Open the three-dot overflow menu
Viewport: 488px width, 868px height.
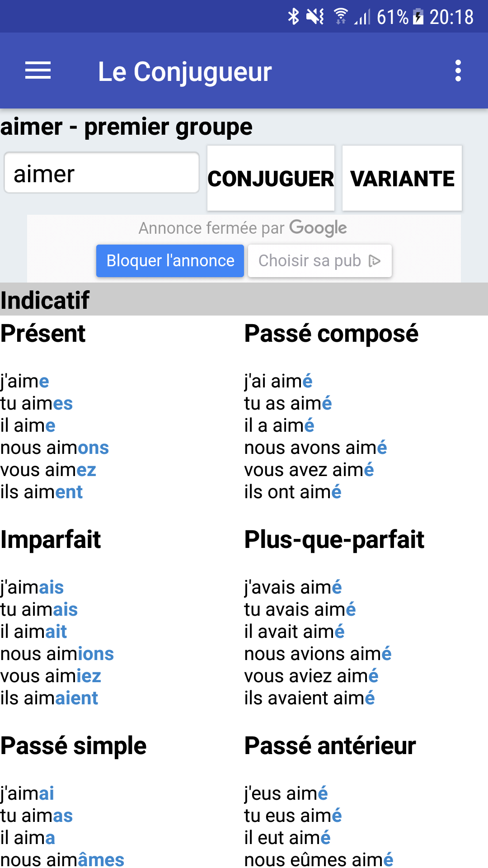[x=458, y=71]
